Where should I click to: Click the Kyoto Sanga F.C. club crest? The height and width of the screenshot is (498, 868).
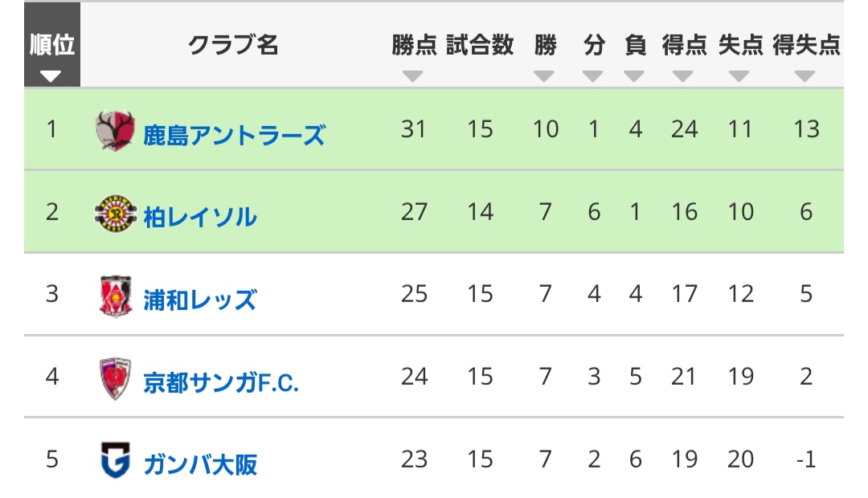[115, 378]
